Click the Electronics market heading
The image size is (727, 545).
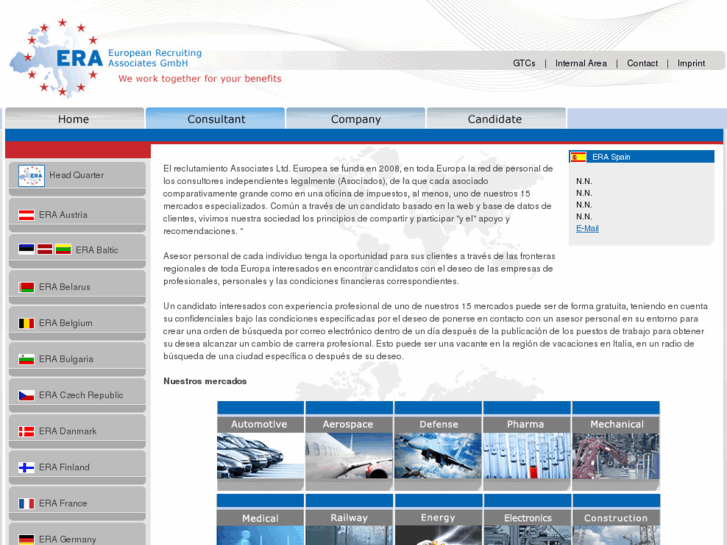(x=527, y=518)
